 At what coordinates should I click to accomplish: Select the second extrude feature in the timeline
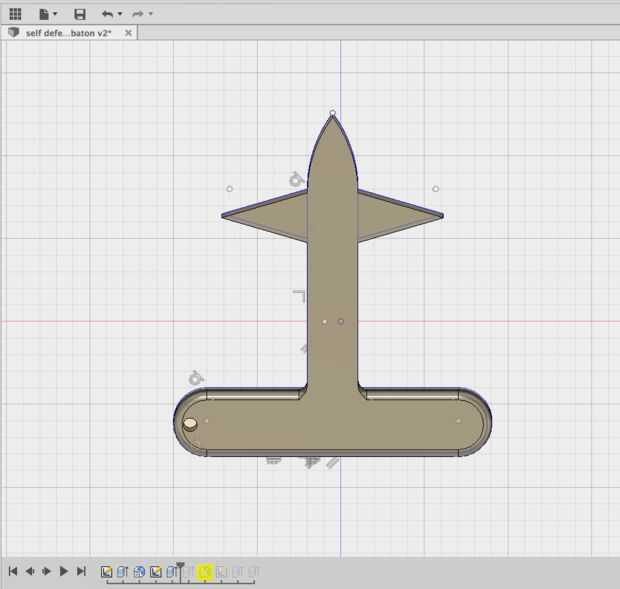click(171, 572)
